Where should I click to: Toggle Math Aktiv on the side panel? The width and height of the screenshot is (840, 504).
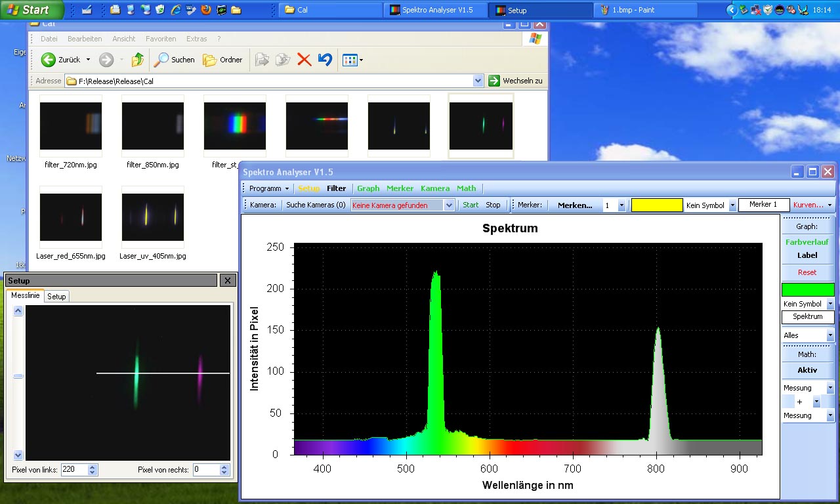click(807, 370)
